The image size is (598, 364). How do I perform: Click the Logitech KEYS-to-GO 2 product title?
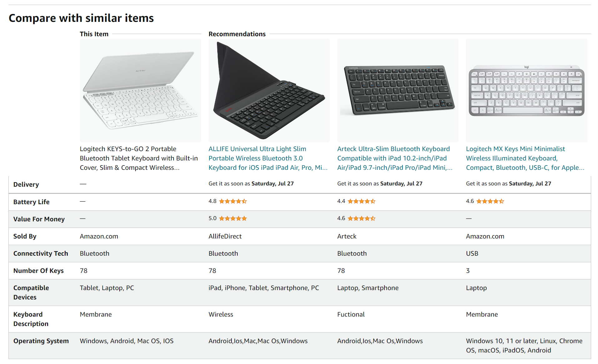[x=139, y=158]
